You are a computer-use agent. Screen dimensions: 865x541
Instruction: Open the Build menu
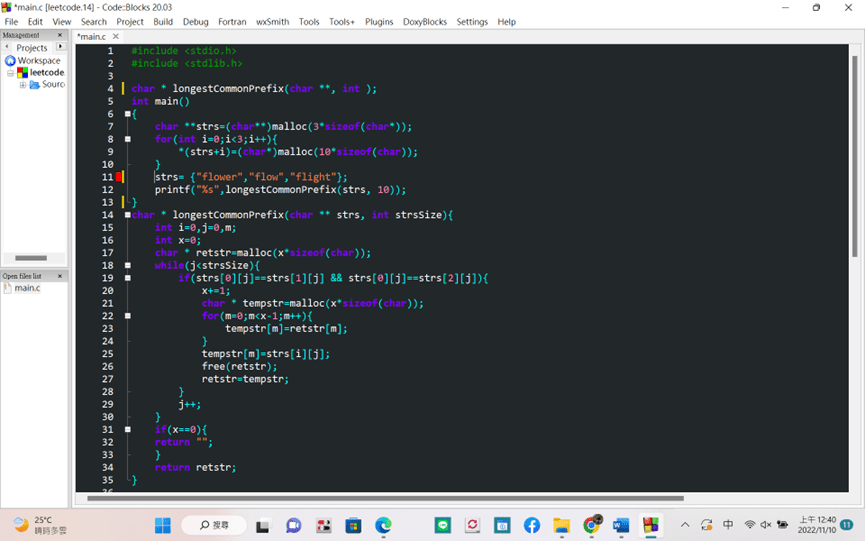163,21
